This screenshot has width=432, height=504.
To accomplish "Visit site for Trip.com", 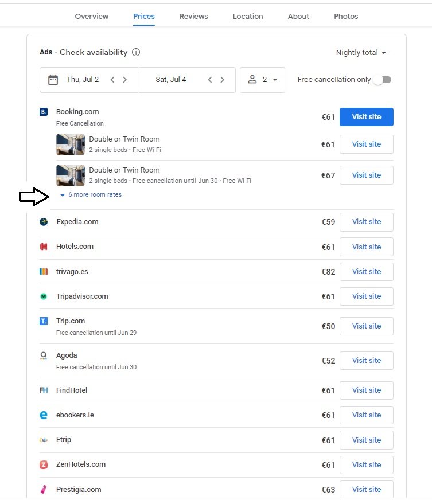I will [367, 326].
